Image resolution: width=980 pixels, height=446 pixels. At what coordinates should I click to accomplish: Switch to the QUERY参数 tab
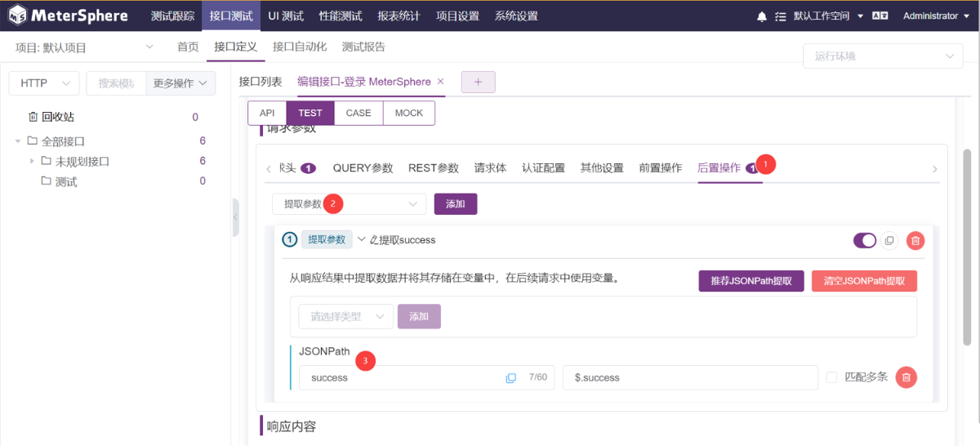coord(363,167)
